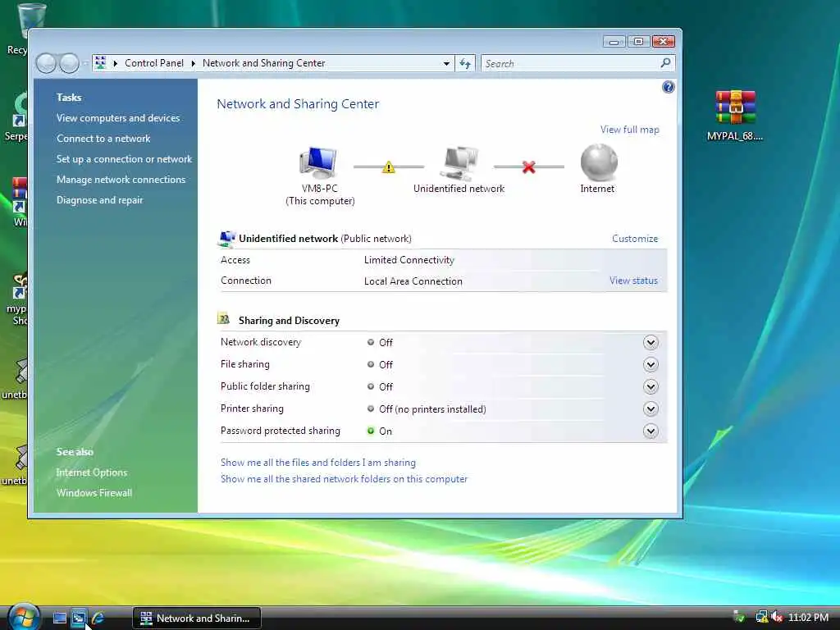Expand the Public folder sharing settings
The width and height of the screenshot is (840, 630).
[x=651, y=386]
